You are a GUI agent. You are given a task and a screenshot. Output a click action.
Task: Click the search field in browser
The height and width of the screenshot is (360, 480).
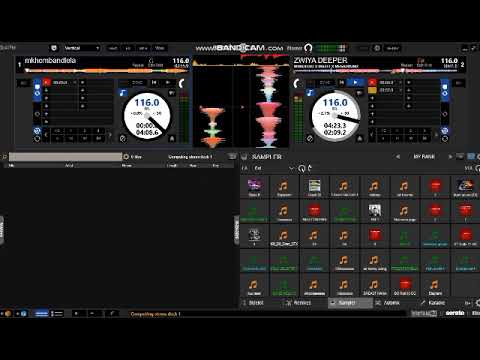(x=65, y=157)
